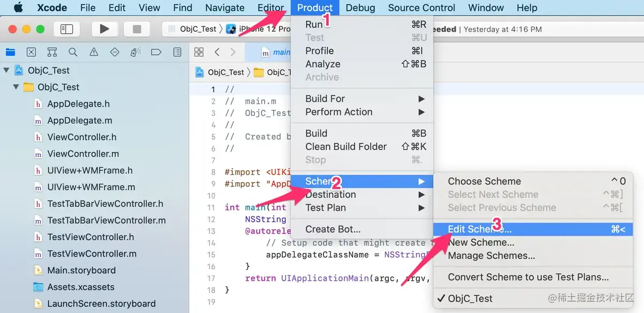644x313 pixels.
Task: Open the File menu
Action: click(x=87, y=8)
